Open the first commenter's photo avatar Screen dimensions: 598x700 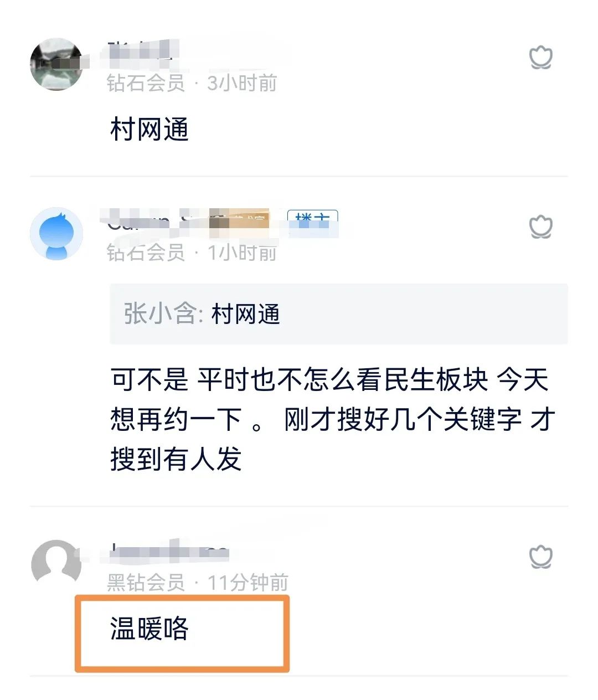tap(56, 64)
